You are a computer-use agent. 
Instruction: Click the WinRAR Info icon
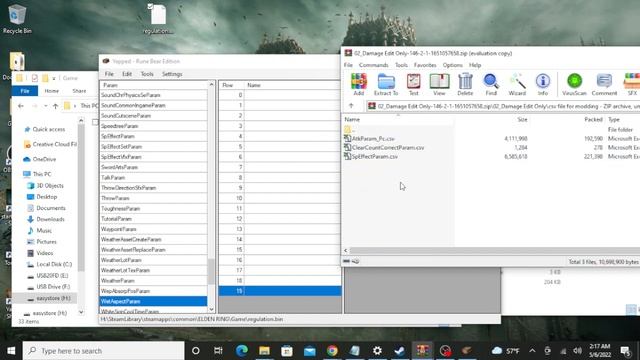[x=542, y=84]
